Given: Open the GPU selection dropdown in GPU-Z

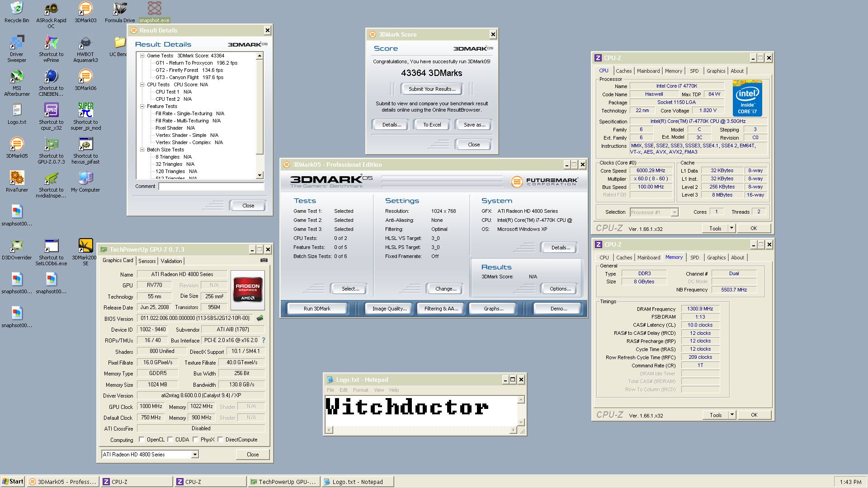Looking at the screenshot, I should click(195, 455).
